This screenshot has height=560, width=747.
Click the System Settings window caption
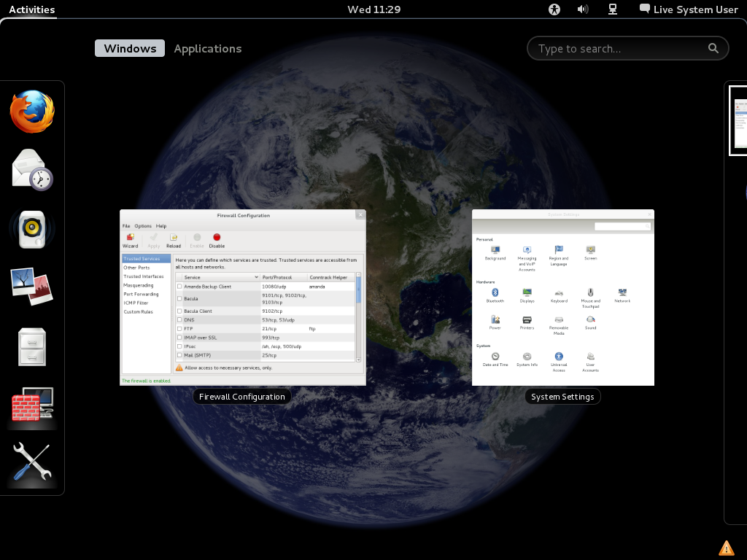click(x=562, y=397)
